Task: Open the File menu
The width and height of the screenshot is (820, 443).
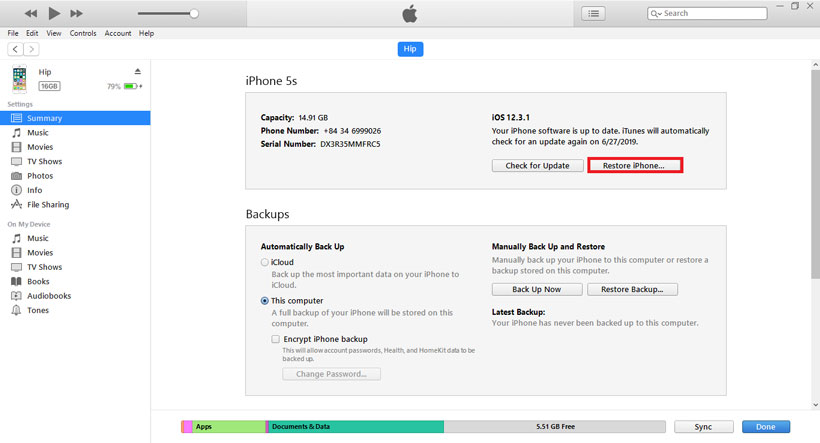Action: (13, 33)
